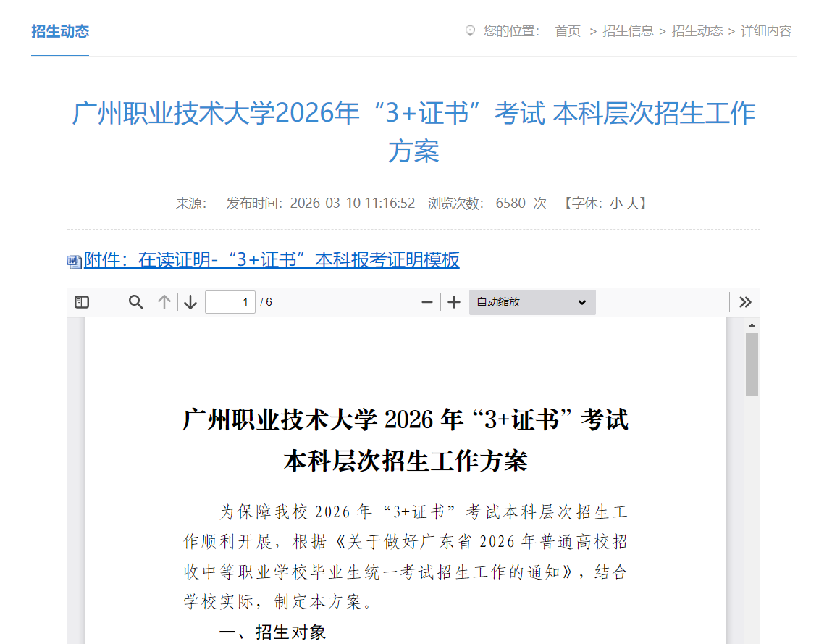
Task: Click the attachment document icon
Action: (74, 262)
